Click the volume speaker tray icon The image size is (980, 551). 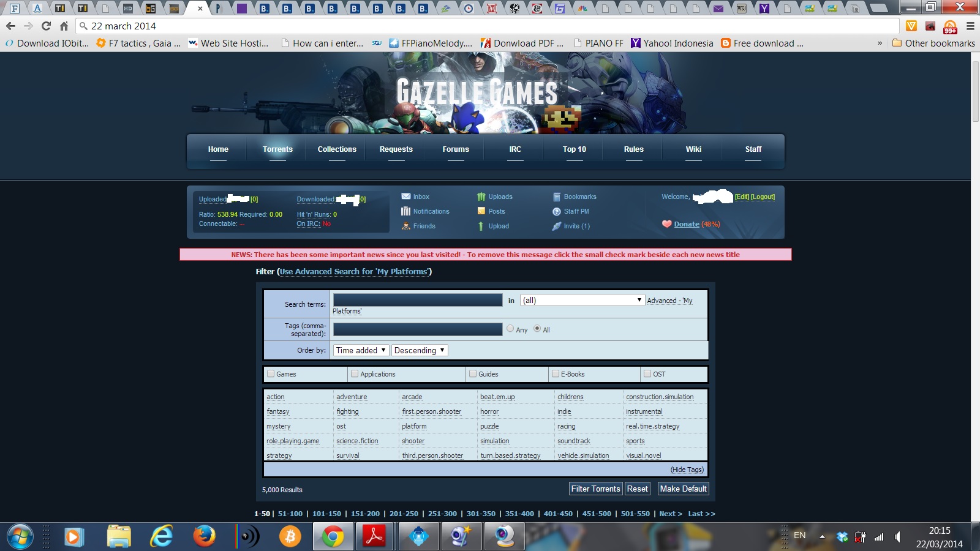(897, 537)
